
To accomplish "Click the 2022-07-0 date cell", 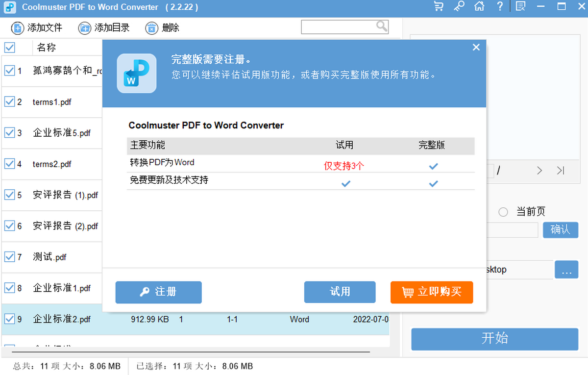I will point(371,319).
